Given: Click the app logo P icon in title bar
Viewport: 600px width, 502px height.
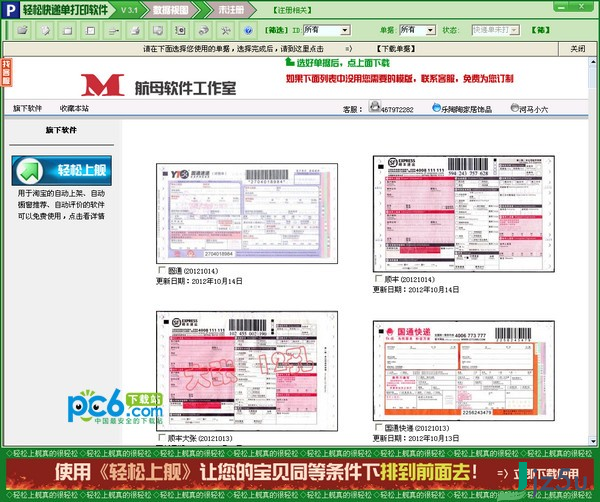Looking at the screenshot, I should (10, 10).
